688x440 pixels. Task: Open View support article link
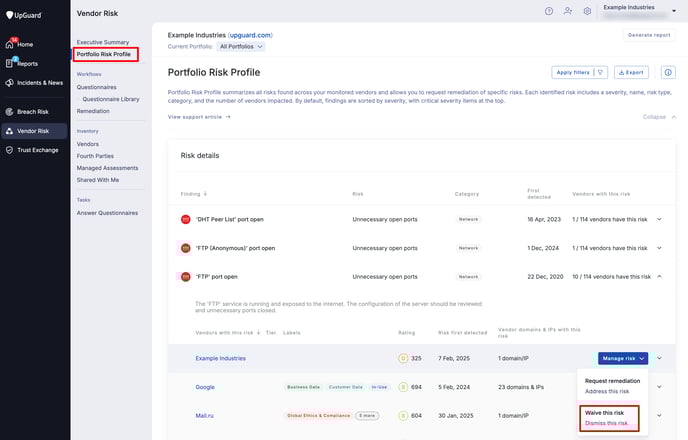tap(199, 117)
